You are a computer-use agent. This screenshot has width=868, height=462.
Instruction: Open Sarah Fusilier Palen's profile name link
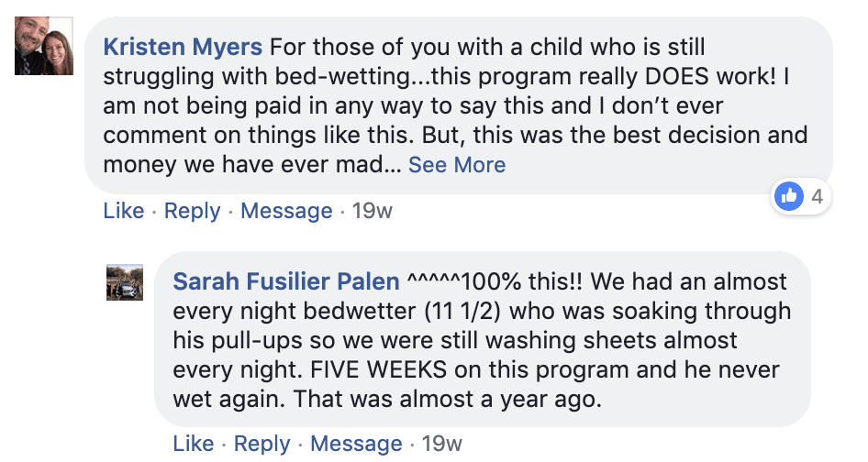tap(286, 281)
